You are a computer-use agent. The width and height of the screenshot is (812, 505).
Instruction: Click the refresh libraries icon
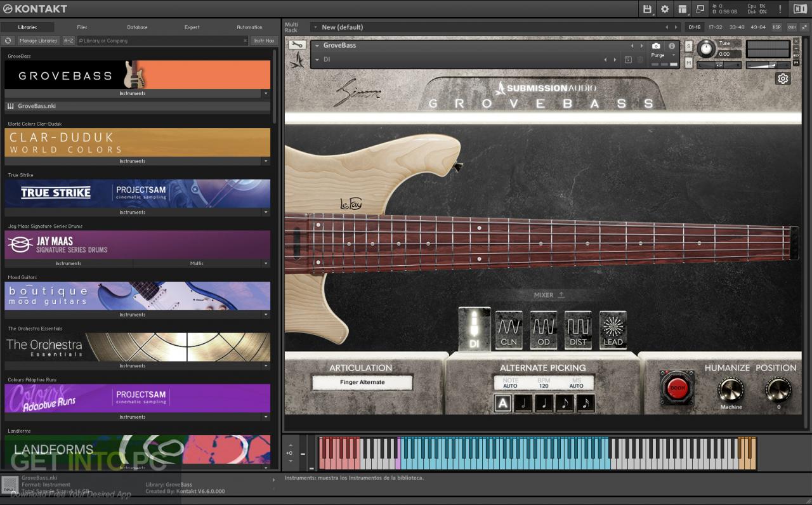[x=8, y=41]
